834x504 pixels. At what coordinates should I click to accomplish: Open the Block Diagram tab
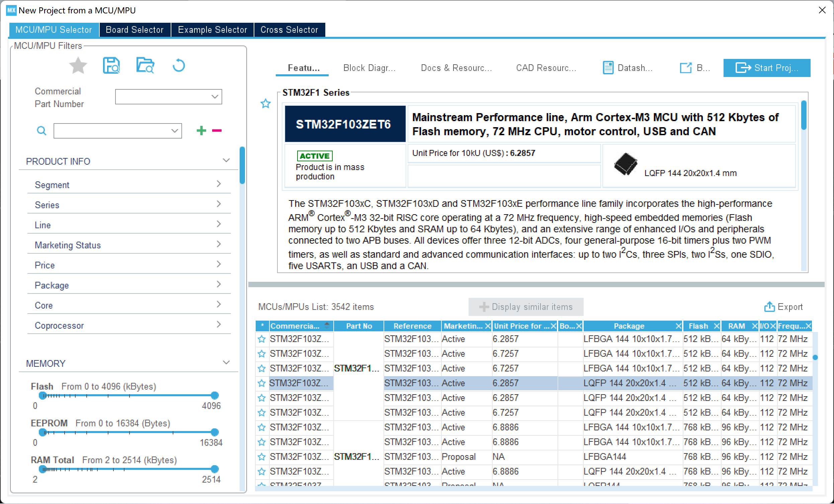369,68
